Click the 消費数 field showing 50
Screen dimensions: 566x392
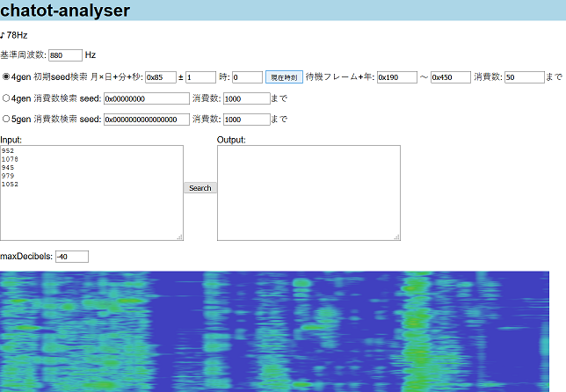pos(525,77)
